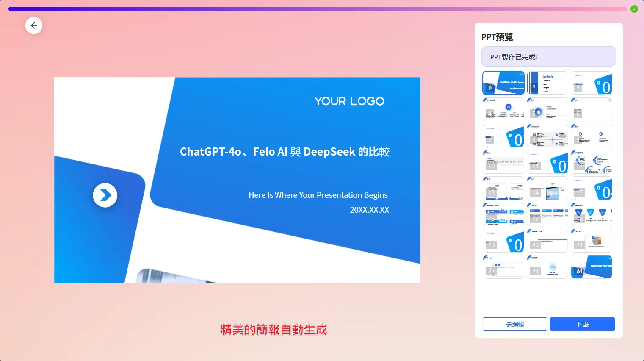Jump to slide thumbnail 21
Screen dimensions: 644x361
591,241
